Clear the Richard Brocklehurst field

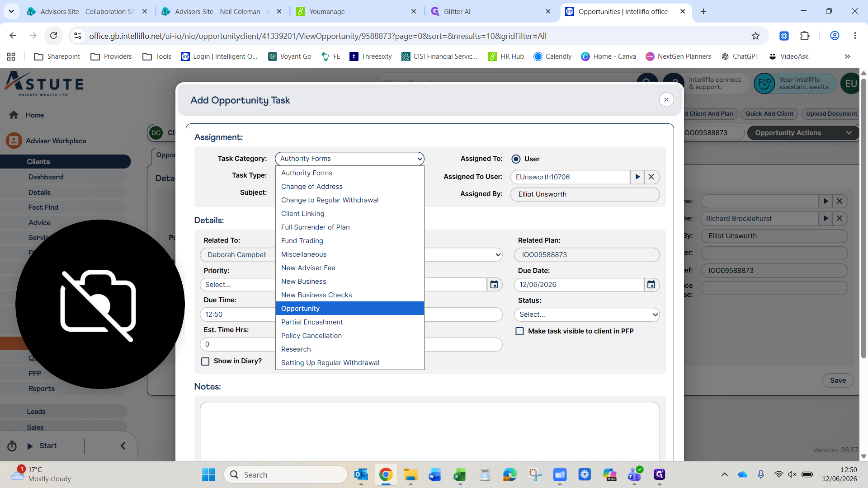point(840,219)
